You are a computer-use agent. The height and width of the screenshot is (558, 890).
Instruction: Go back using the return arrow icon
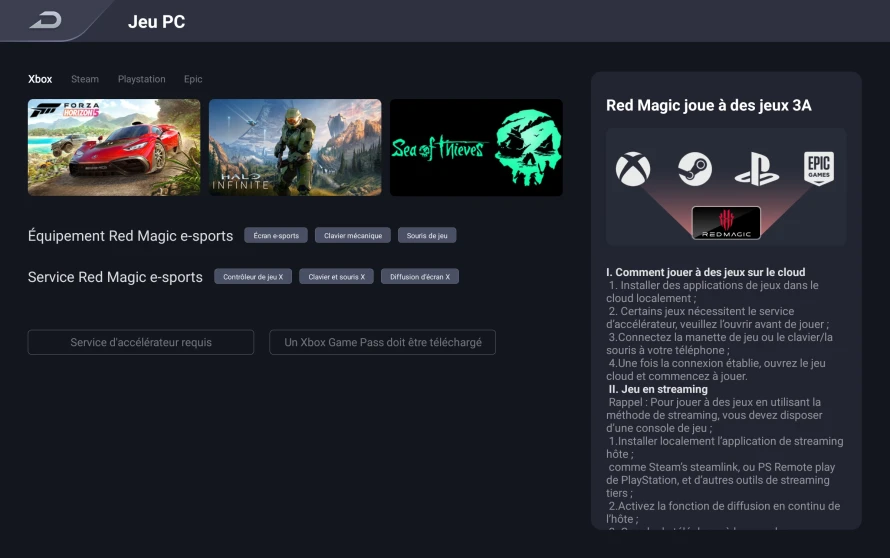coord(46,21)
